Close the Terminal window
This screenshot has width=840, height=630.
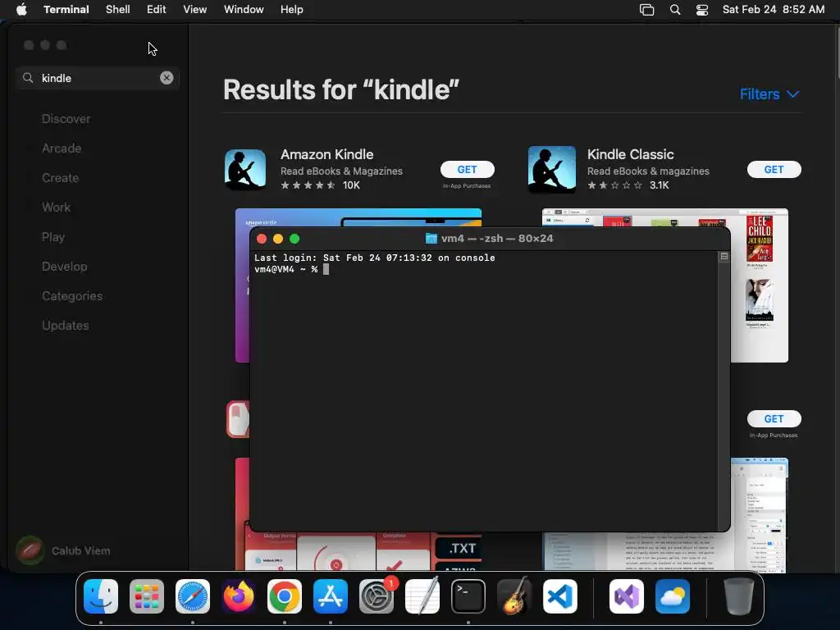(x=262, y=239)
